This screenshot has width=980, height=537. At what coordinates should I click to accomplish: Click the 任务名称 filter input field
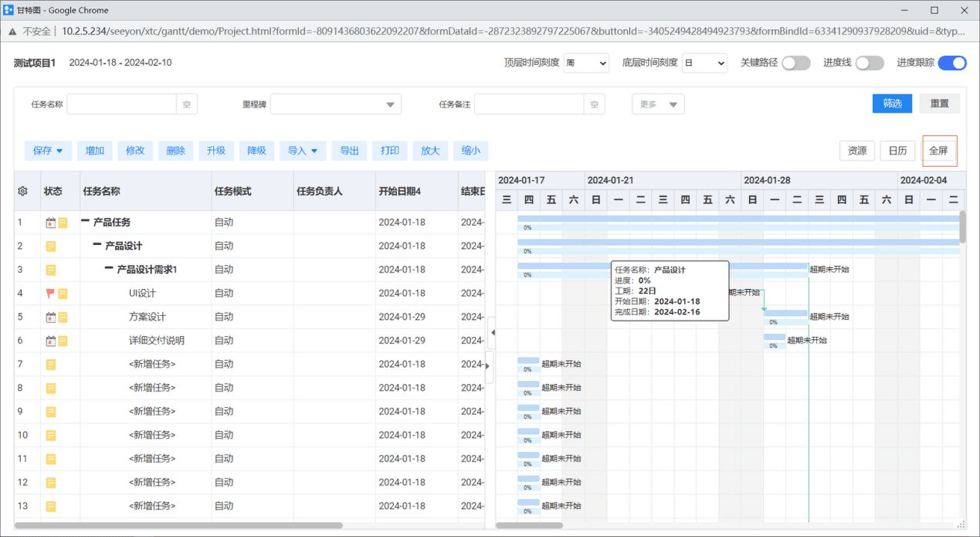click(121, 104)
